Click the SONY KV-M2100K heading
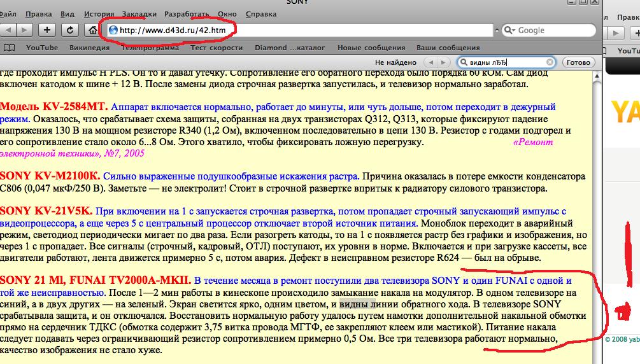Image resolution: width=640 pixels, height=364 pixels. (50, 176)
